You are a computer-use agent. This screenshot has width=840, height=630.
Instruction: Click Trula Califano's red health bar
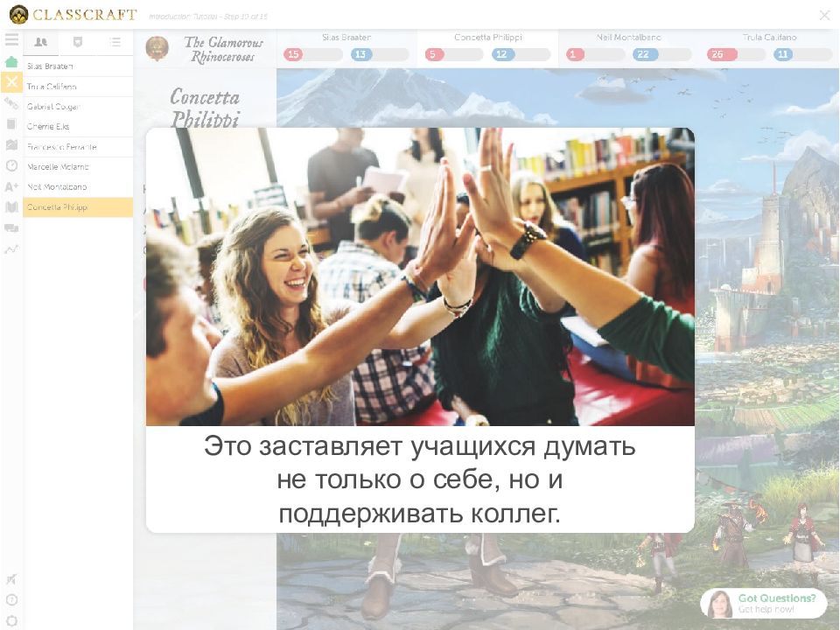click(733, 54)
